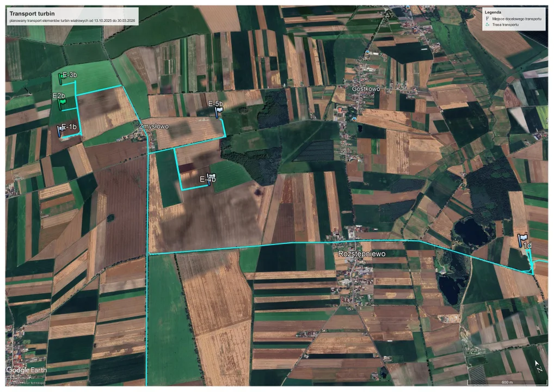Click the blue E-1b flag marker
The image size is (554, 392).
(x=60, y=131)
